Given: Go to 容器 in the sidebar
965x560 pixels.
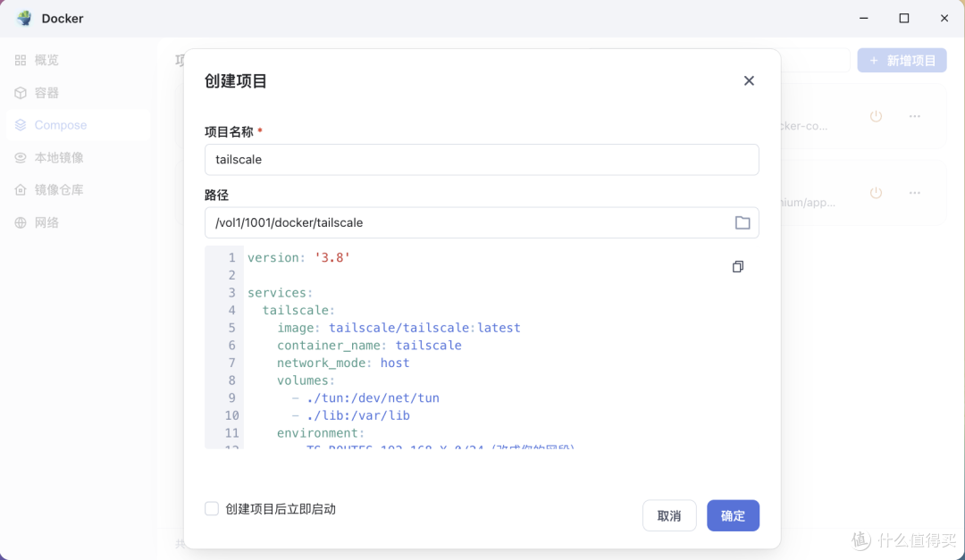Looking at the screenshot, I should point(78,92).
